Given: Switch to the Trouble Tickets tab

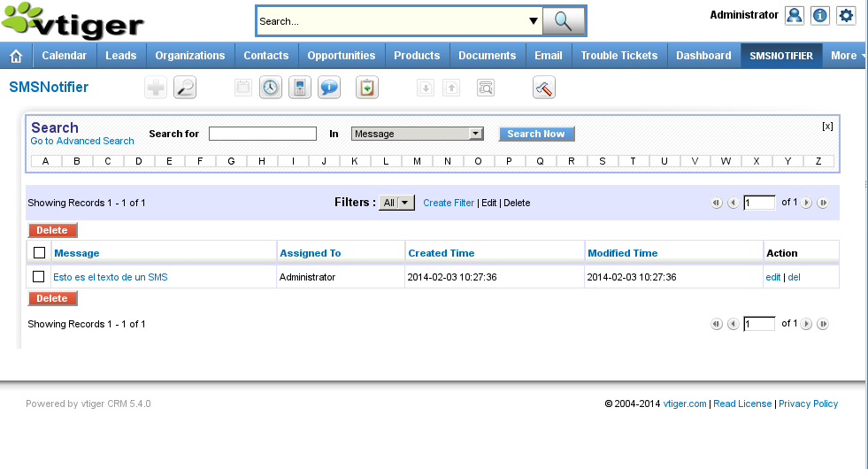Looking at the screenshot, I should pos(618,56).
